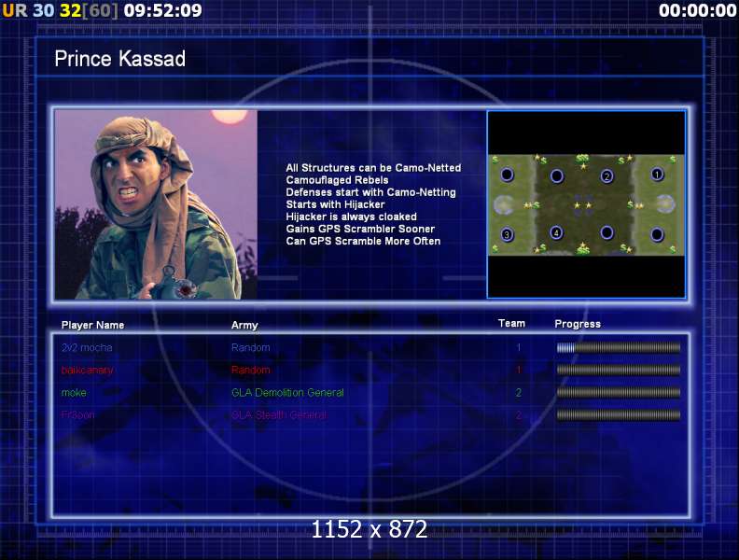This screenshot has height=560, width=739.
Task: Click 'Starts with Hijacker' line
Action: [336, 204]
